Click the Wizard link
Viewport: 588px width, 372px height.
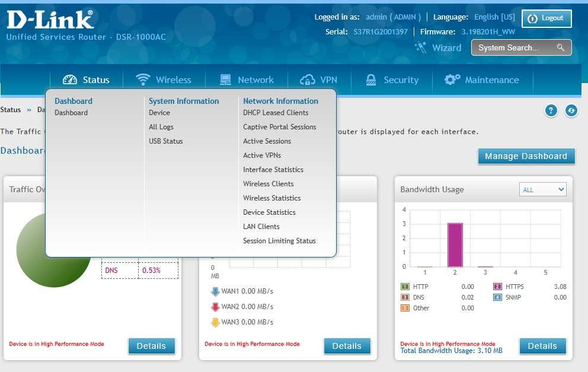click(446, 48)
